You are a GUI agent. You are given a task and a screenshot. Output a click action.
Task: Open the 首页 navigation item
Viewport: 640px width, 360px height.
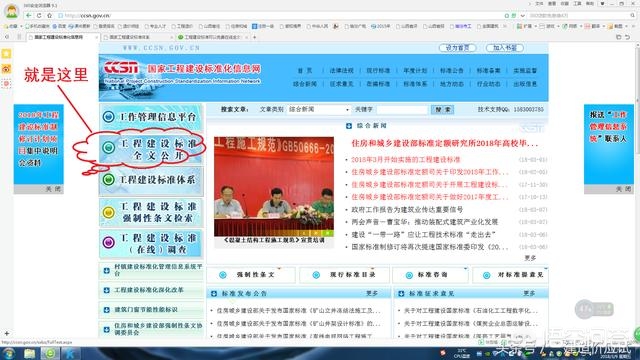point(305,71)
